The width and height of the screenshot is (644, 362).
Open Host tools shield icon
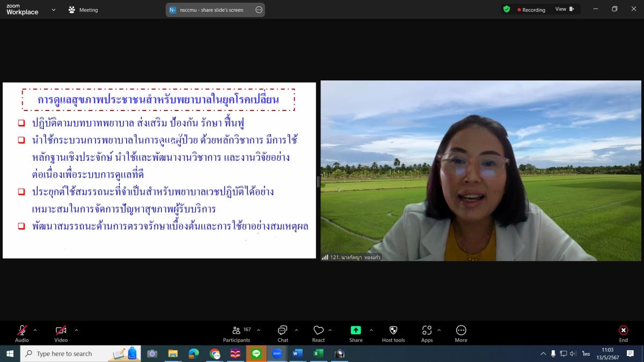(x=393, y=333)
